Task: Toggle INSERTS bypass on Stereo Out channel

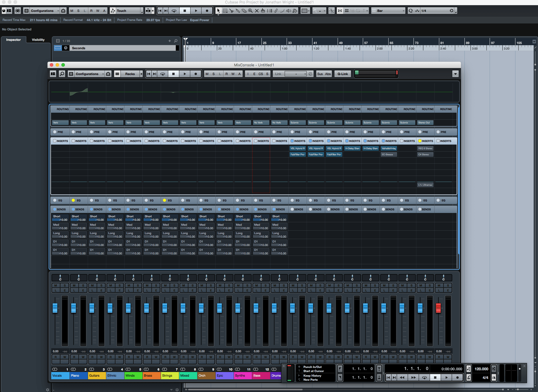Action: pyautogui.click(x=420, y=141)
